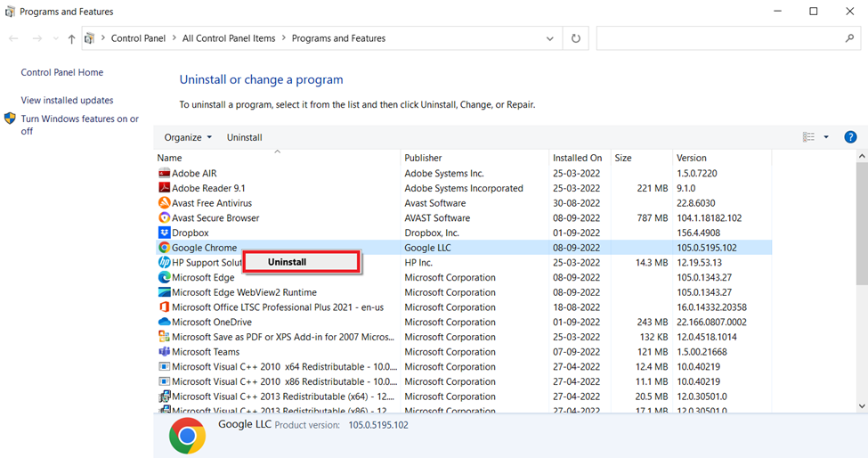This screenshot has height=458, width=868.
Task: Select the Microsoft Teams icon
Action: [x=164, y=352]
